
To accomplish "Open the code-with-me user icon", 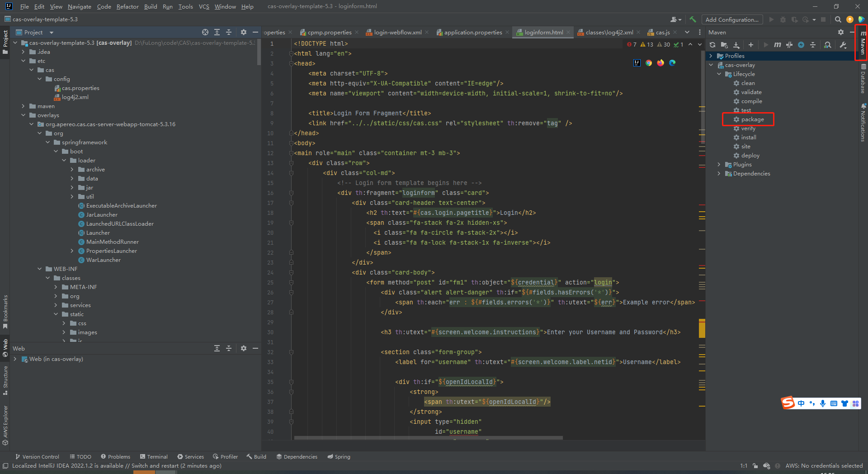I will tap(676, 19).
